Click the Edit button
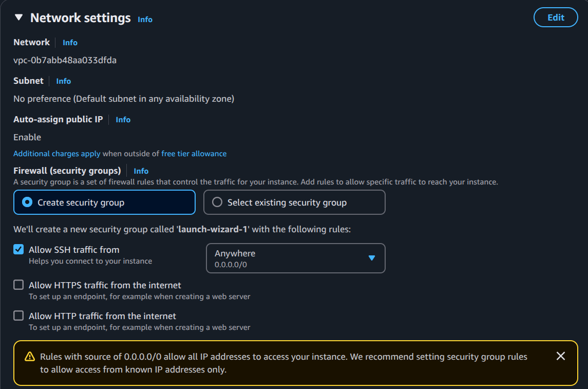Viewport: 588px width, 389px height. [555, 17]
